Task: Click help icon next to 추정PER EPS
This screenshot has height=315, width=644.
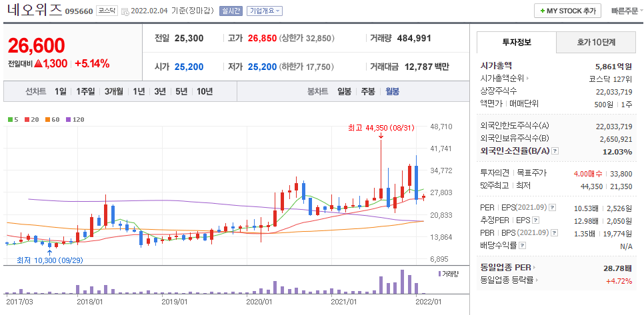Action: tap(535, 220)
